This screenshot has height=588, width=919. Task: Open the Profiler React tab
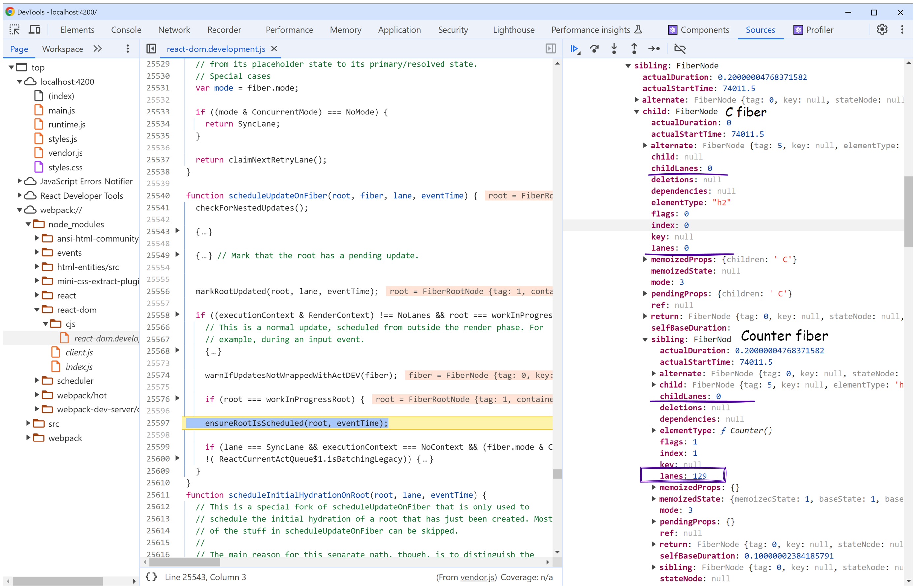pyautogui.click(x=813, y=30)
